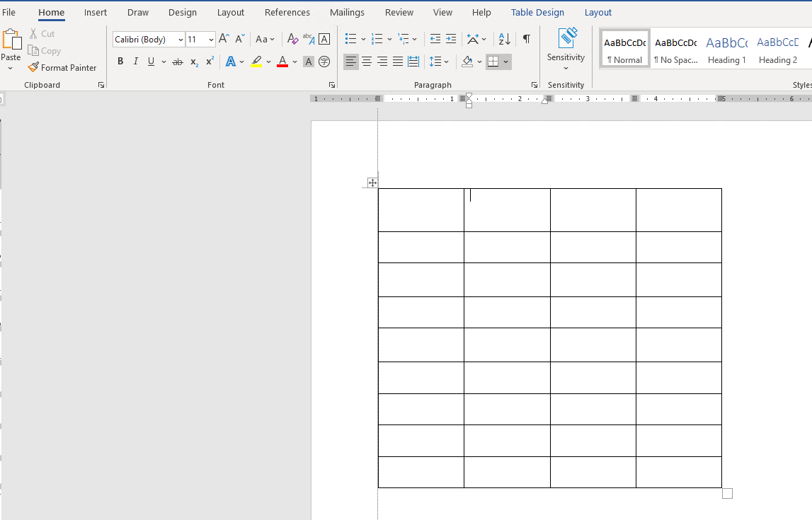Click the Sort A-Z icon
Viewport: 812px width, 520px height.
click(504, 39)
